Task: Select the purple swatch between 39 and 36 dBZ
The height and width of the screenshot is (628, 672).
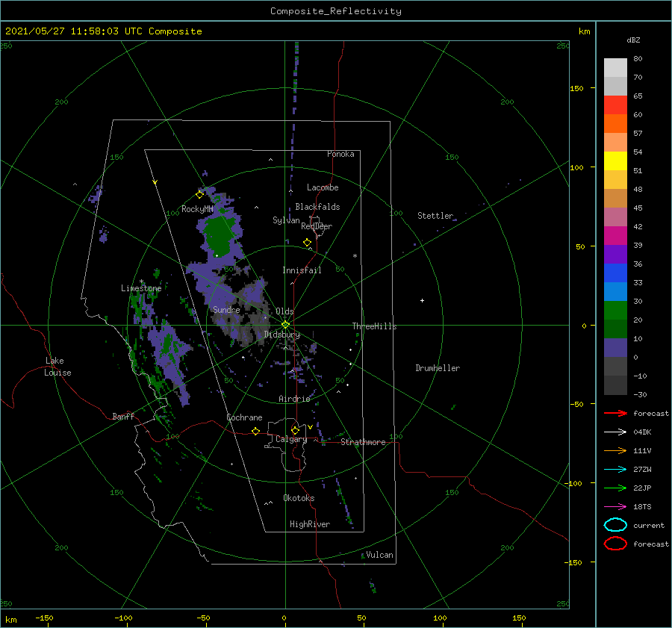Action: [615, 254]
